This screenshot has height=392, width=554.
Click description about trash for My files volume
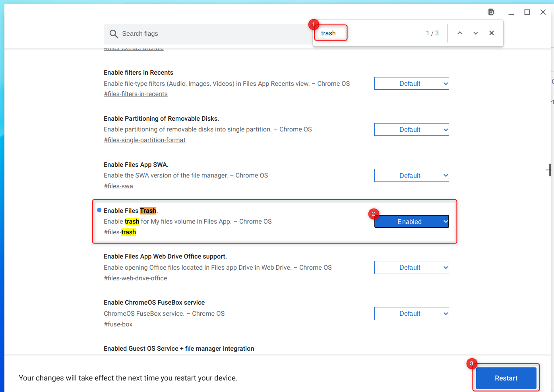(188, 222)
